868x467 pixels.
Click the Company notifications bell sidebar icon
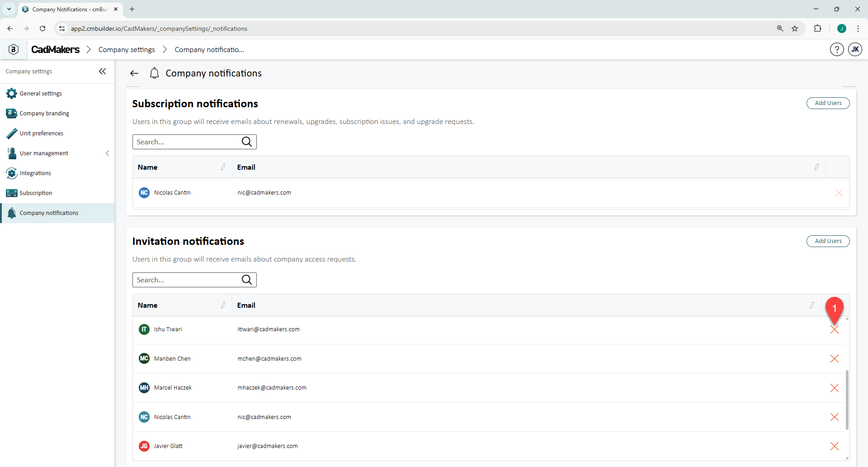click(12, 213)
